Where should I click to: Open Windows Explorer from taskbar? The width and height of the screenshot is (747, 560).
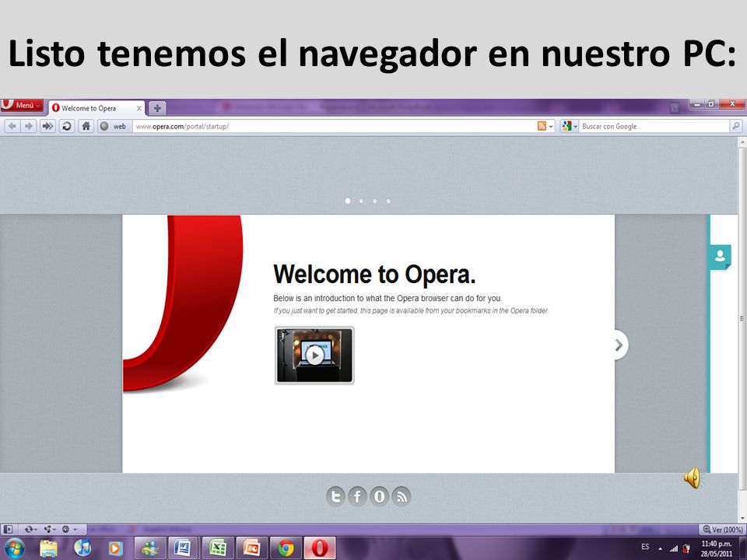[48, 548]
